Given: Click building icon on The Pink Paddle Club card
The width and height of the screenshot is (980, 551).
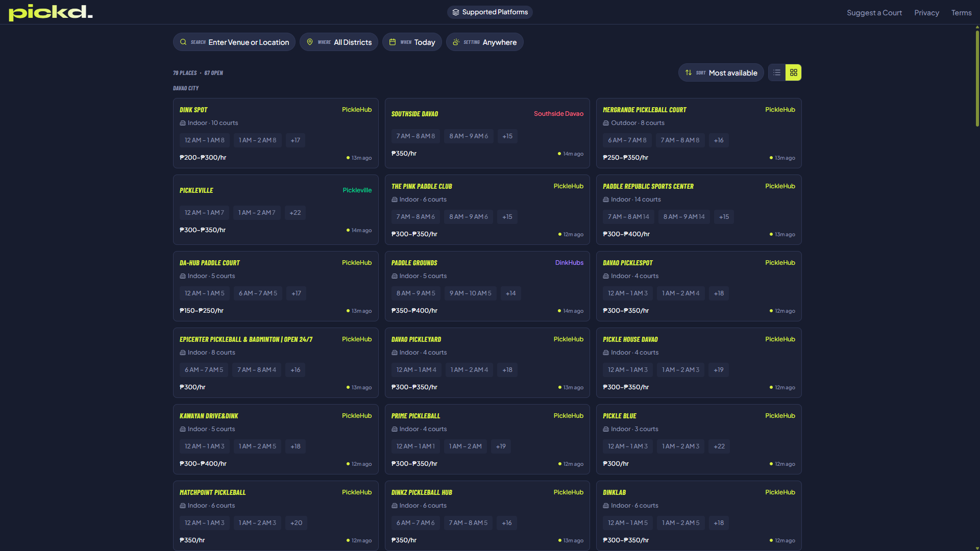Looking at the screenshot, I should [395, 199].
